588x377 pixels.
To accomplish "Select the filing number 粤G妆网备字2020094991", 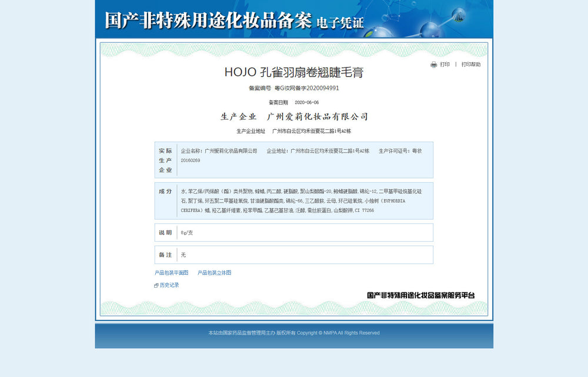I will click(x=307, y=88).
